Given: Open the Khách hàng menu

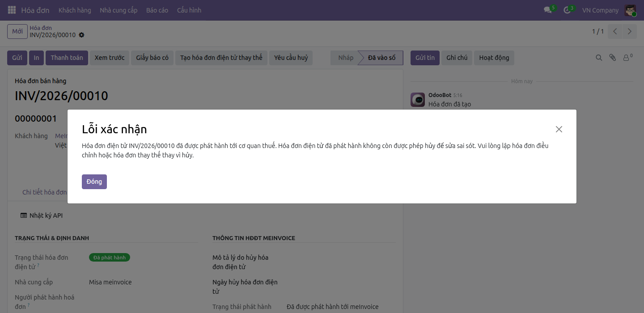Looking at the screenshot, I should tap(75, 10).
